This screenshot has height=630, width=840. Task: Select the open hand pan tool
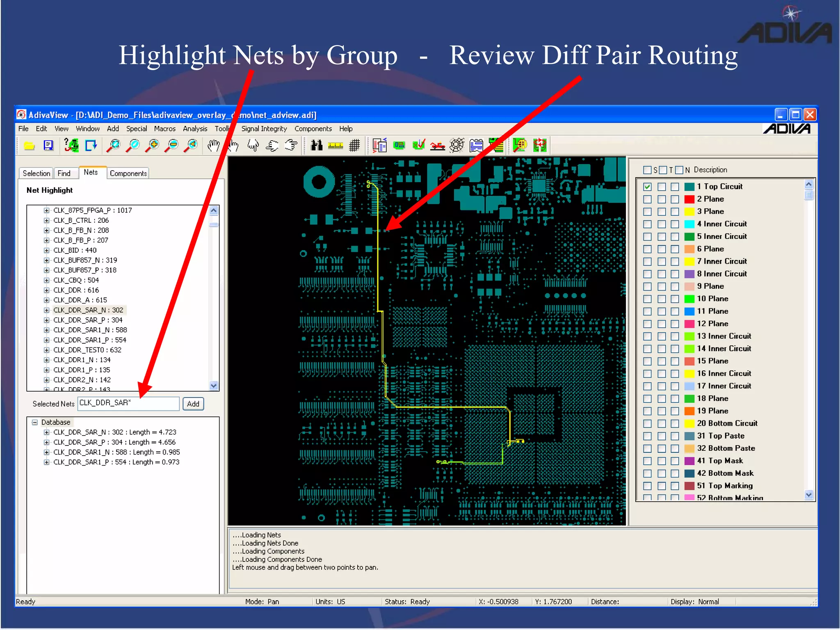click(213, 146)
